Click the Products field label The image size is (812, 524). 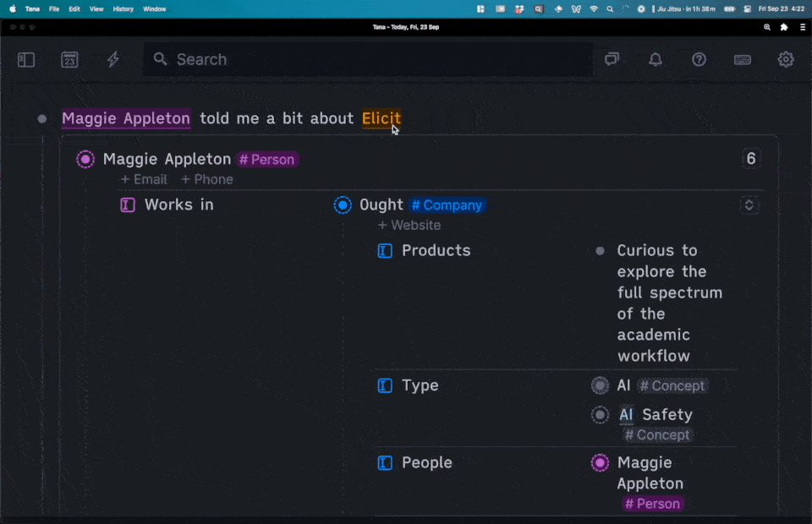pyautogui.click(x=436, y=251)
